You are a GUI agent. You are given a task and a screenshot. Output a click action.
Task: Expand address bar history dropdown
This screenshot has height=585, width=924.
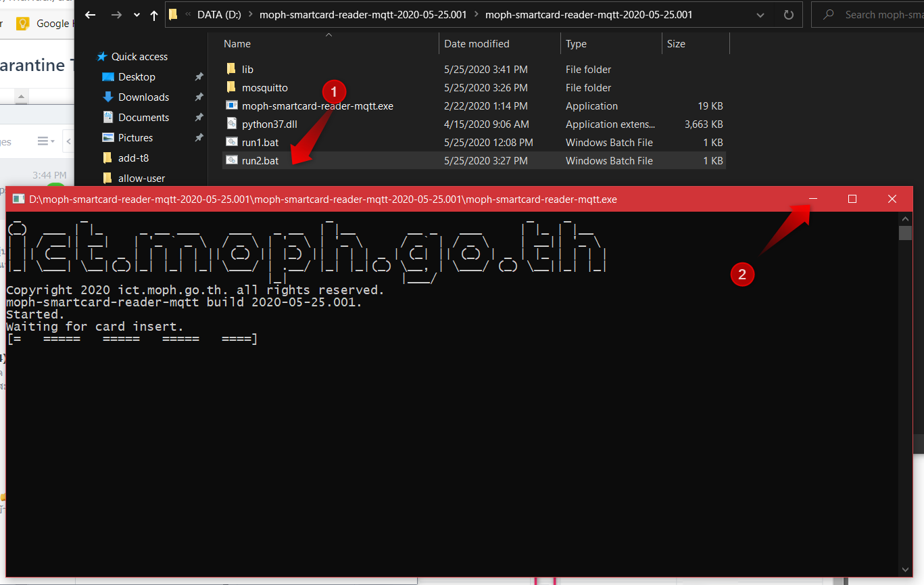(761, 14)
